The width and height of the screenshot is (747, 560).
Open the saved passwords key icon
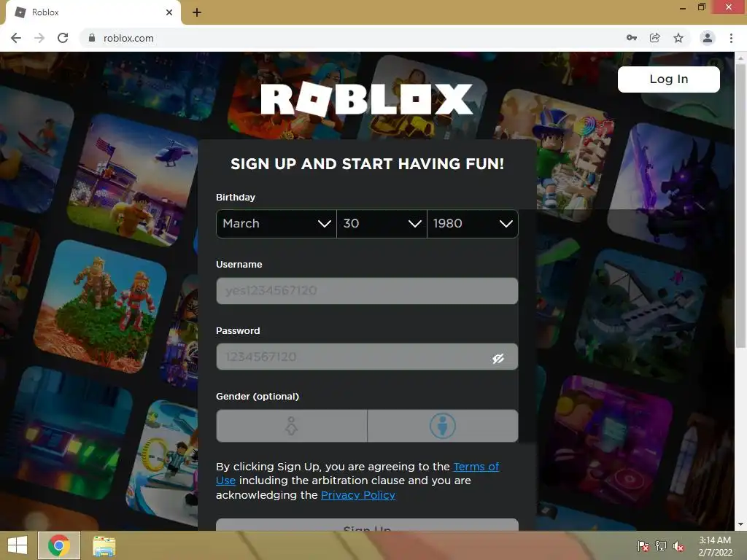coord(632,38)
